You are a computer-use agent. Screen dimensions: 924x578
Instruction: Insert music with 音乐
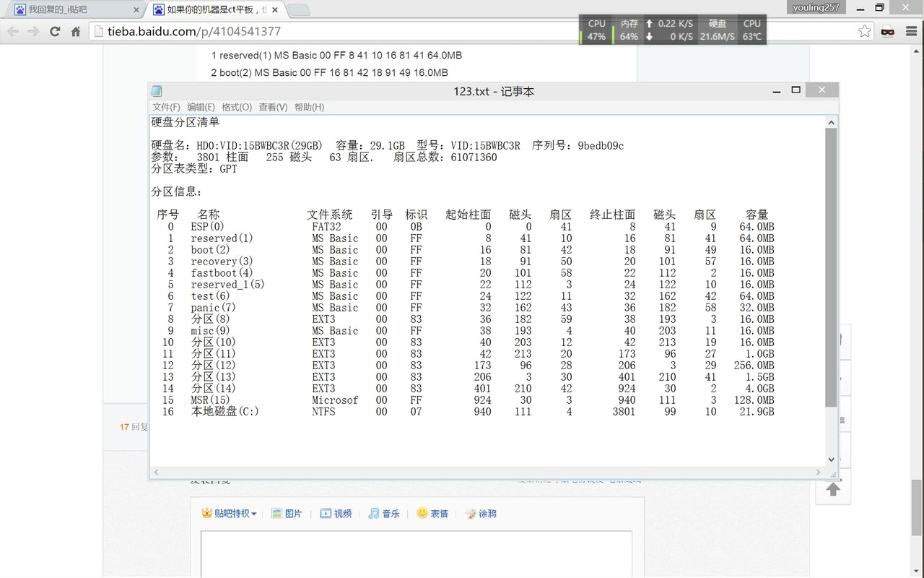pyautogui.click(x=383, y=514)
